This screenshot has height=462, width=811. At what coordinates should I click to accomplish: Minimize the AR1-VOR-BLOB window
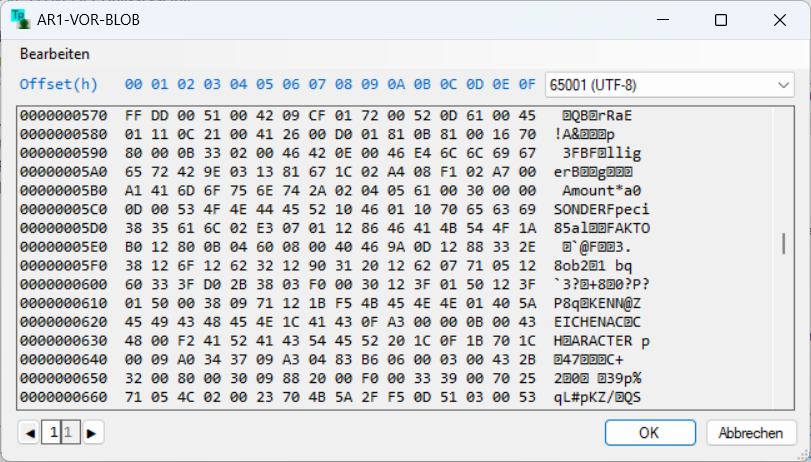[665, 20]
